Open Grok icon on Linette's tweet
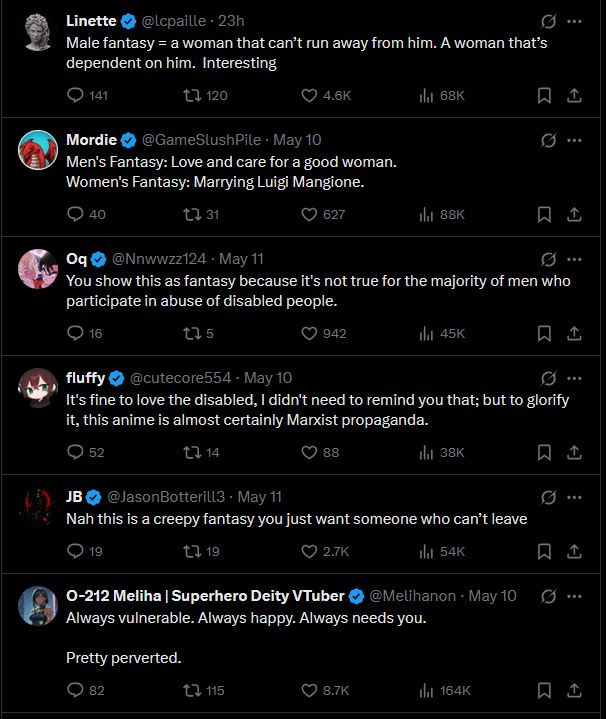The width and height of the screenshot is (606, 719). point(548,21)
